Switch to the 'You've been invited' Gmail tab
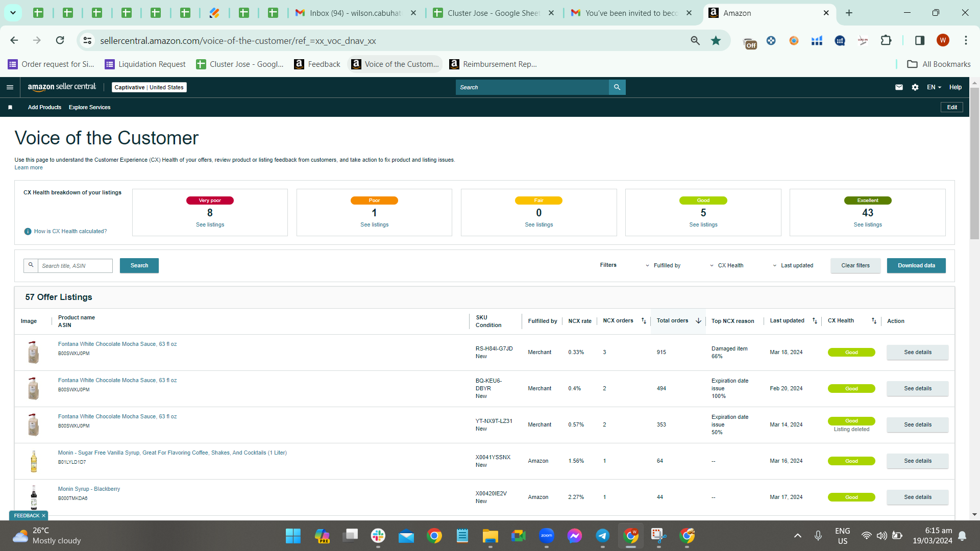Viewport: 980px width, 551px height. point(631,13)
